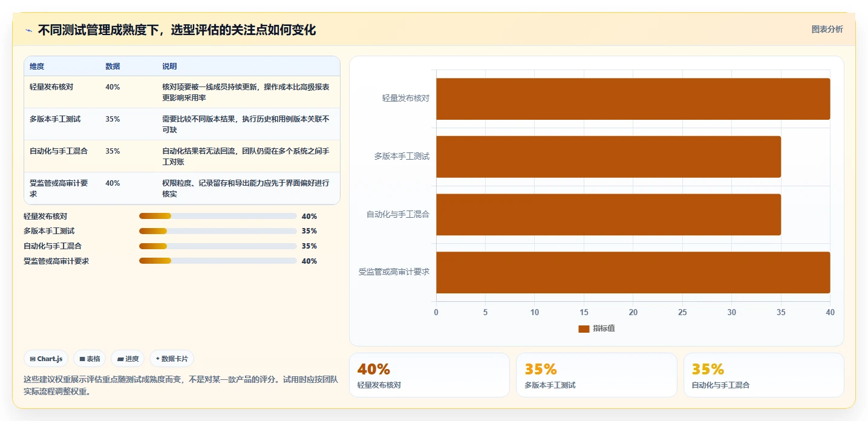Click the 轻量发布核对 bar in the chart

(x=633, y=99)
